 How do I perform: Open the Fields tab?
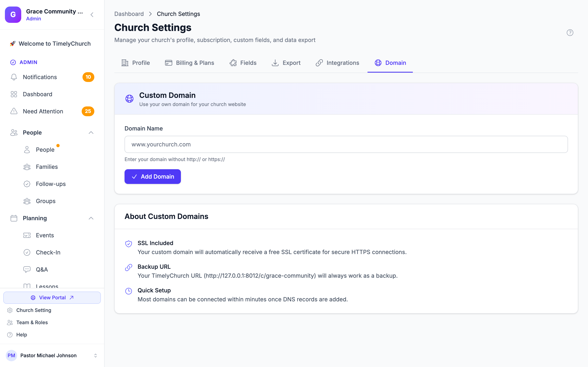(243, 63)
